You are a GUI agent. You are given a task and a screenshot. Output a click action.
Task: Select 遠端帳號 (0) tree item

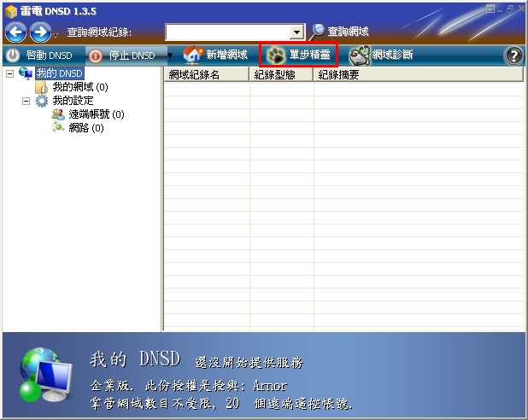pos(97,114)
